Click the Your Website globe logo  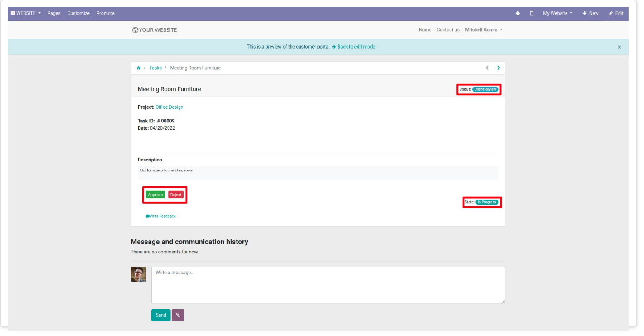[x=155, y=30]
